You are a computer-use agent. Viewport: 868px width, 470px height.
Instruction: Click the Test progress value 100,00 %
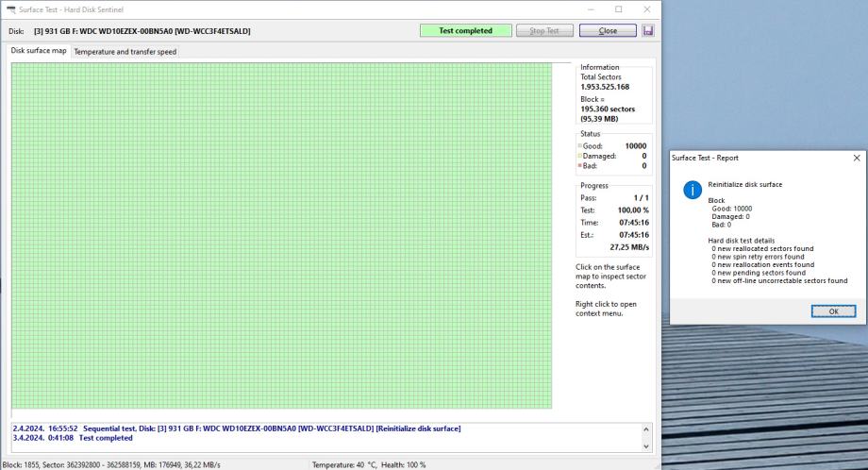point(633,210)
